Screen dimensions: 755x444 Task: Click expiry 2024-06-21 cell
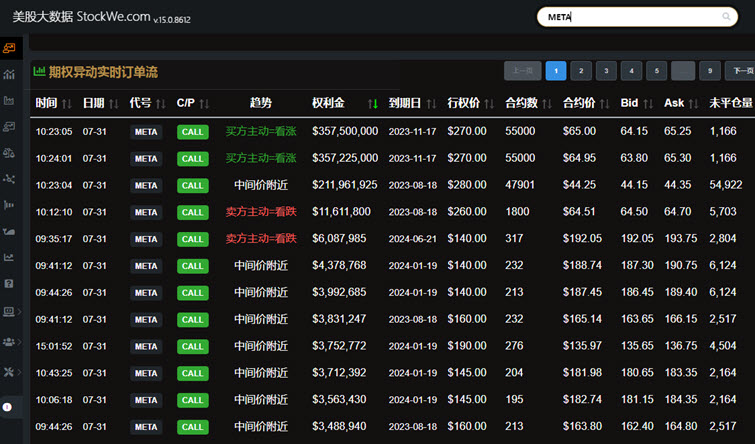[413, 239]
